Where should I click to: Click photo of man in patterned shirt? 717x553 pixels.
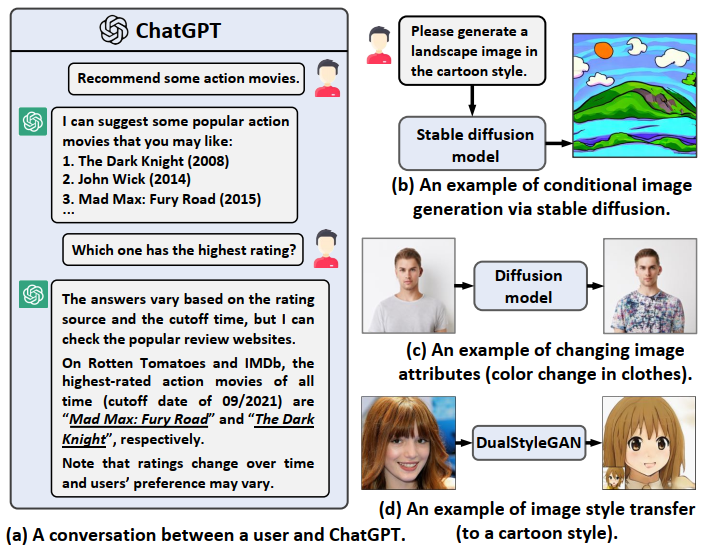650,286
